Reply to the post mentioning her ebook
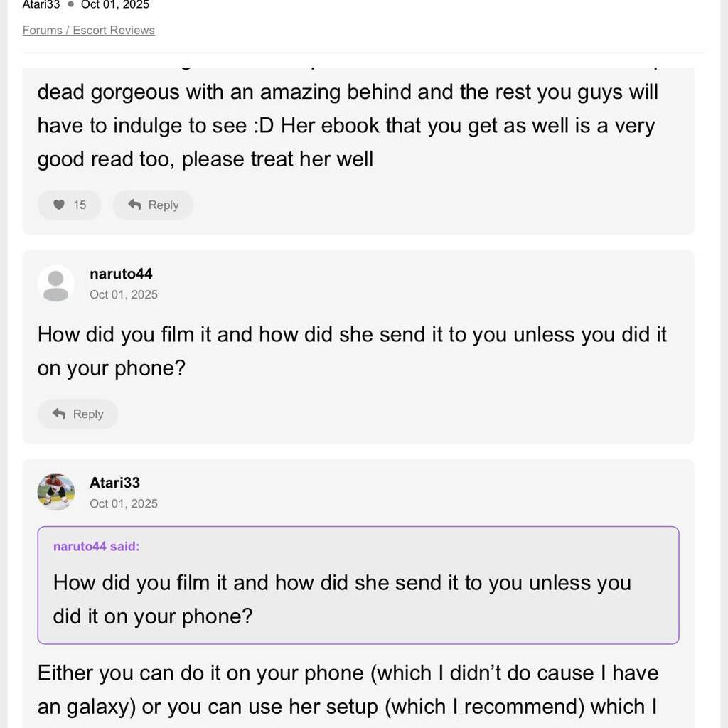 point(153,205)
